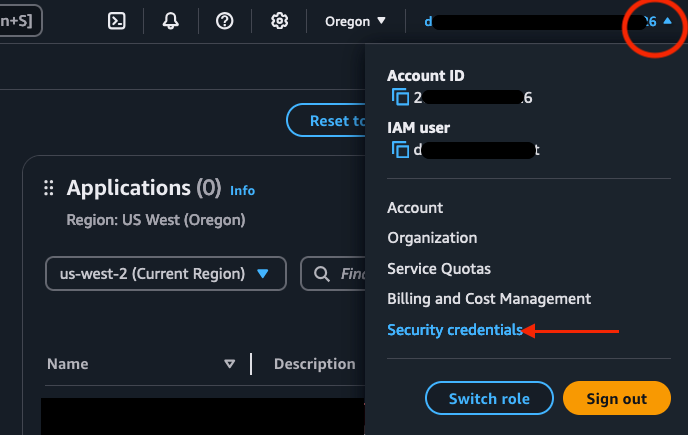This screenshot has height=435, width=688.
Task: Open the us-west-2 (Current Region) dropdown
Action: (x=165, y=273)
